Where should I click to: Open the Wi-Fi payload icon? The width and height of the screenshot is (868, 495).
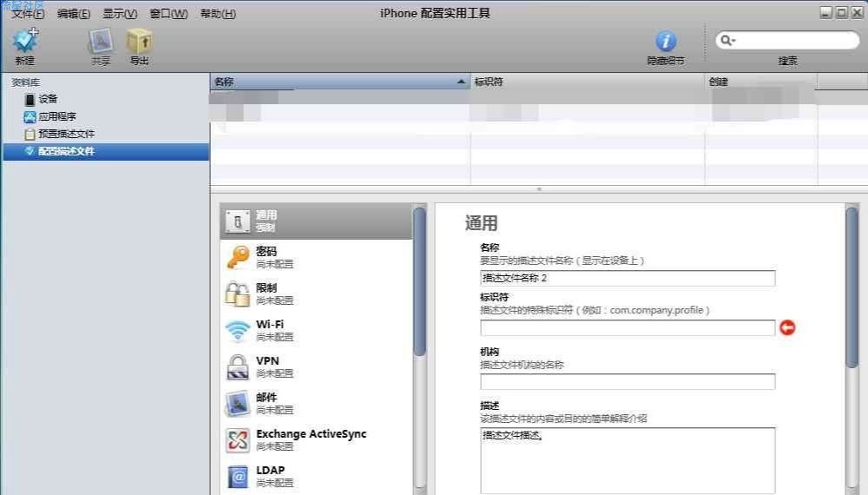[238, 331]
